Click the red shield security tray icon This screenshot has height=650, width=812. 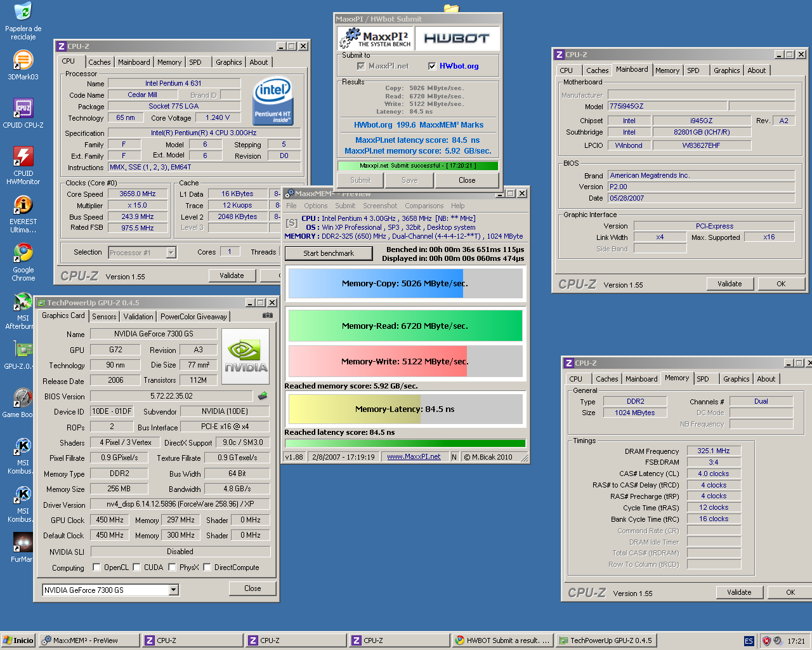[766, 640]
